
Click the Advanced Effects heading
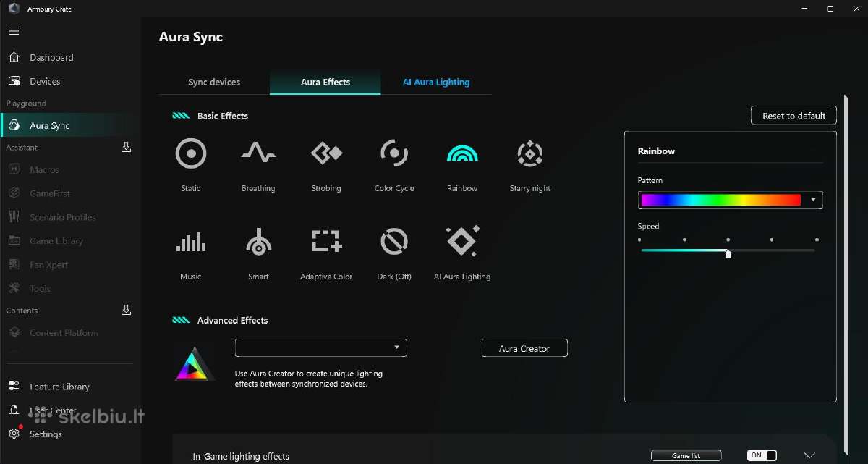point(232,320)
